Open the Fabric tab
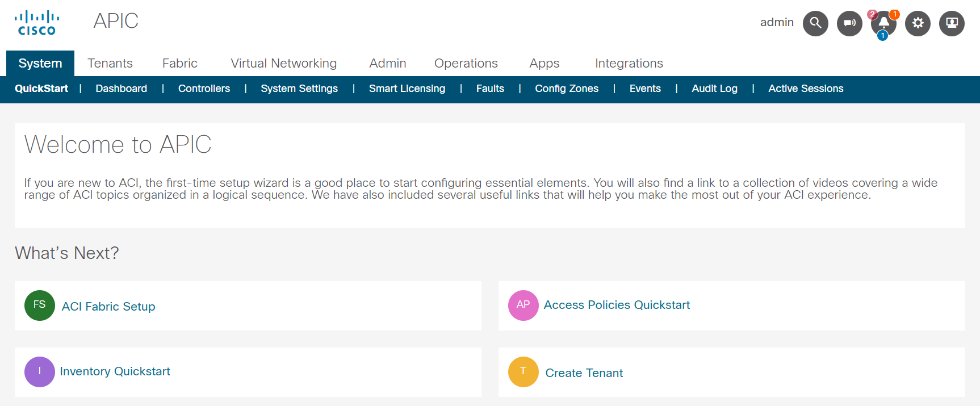 coord(180,63)
